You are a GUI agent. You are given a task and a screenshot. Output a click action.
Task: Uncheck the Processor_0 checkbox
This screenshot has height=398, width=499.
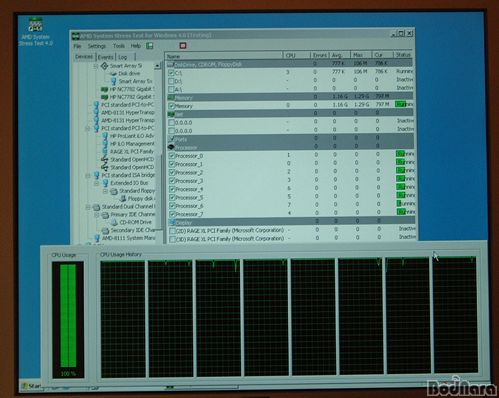point(172,156)
